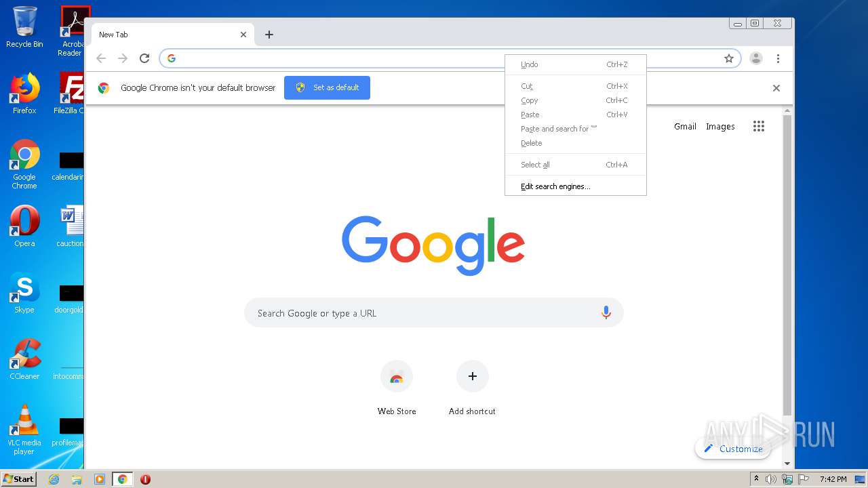The height and width of the screenshot is (488, 868).
Task: Select the Skype desktop icon
Action: tap(24, 293)
